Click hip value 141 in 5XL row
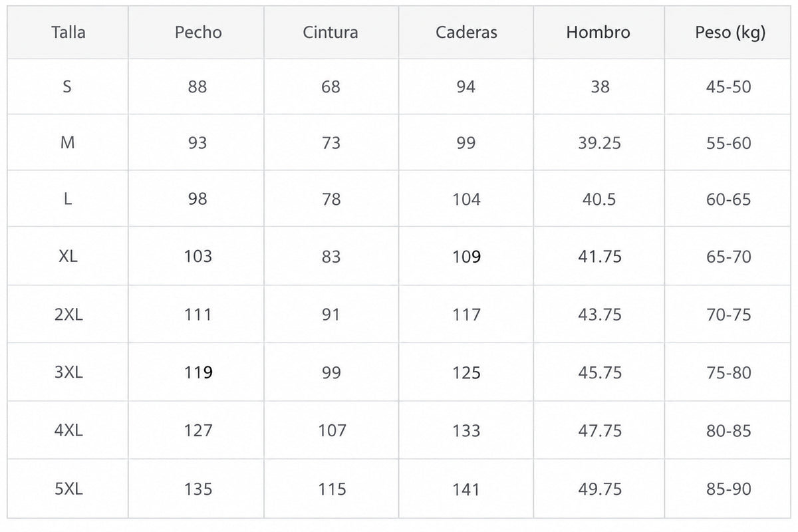 (466, 489)
